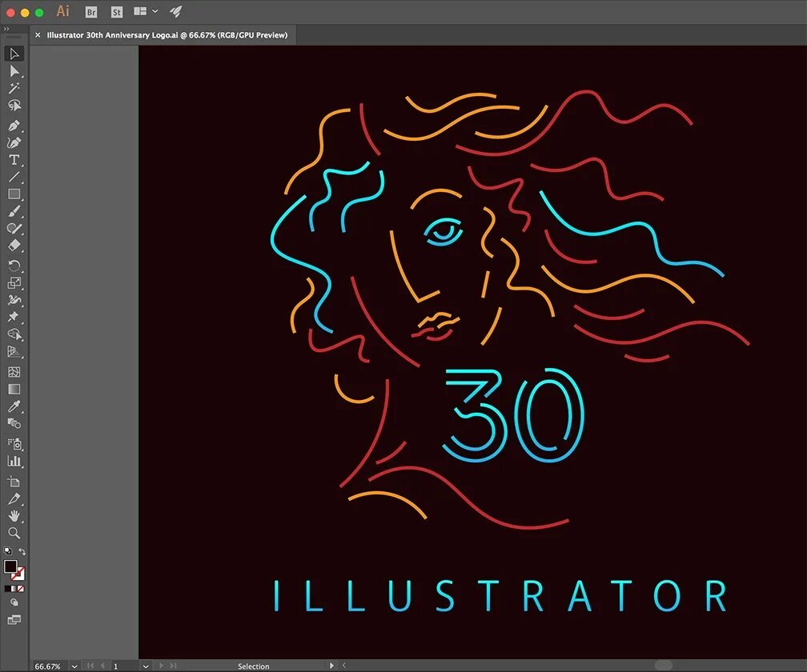Choose the Eyedropper tool

(14, 406)
